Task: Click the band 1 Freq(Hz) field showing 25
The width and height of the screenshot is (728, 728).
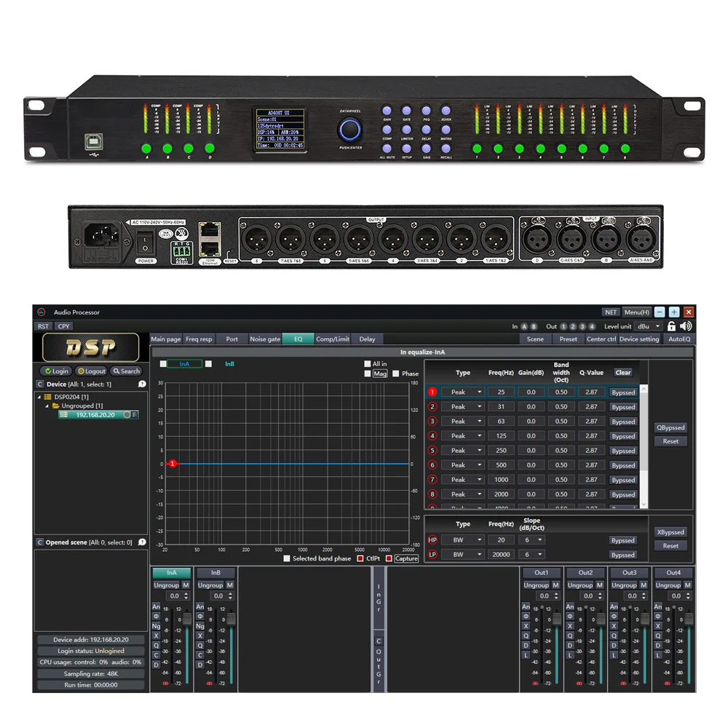Action: point(501,392)
